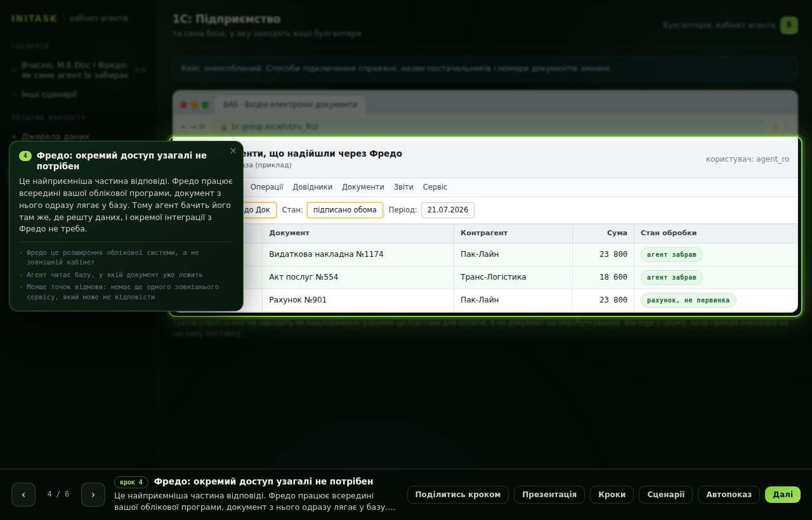
Task: Open the Довідники menu
Action: (313, 187)
